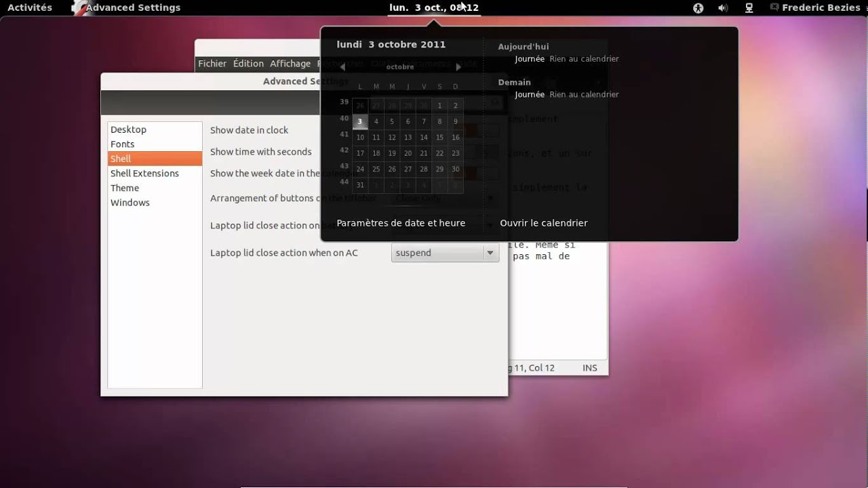This screenshot has width=868, height=488.
Task: Open the Fichier menu in the editor window
Action: tap(212, 64)
